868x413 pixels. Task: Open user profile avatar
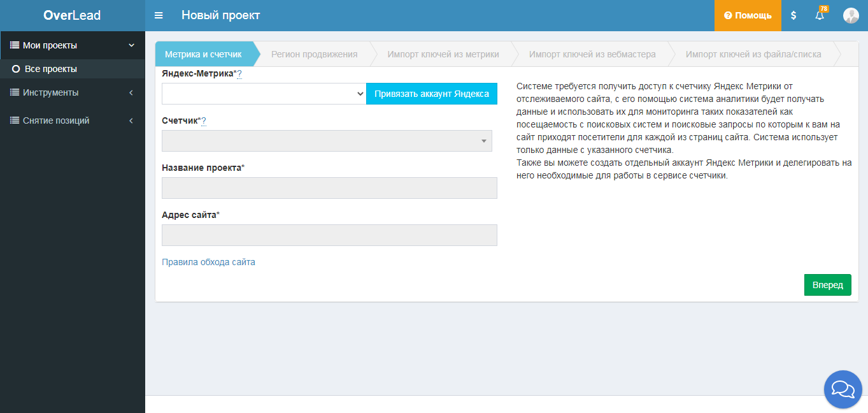(851, 15)
